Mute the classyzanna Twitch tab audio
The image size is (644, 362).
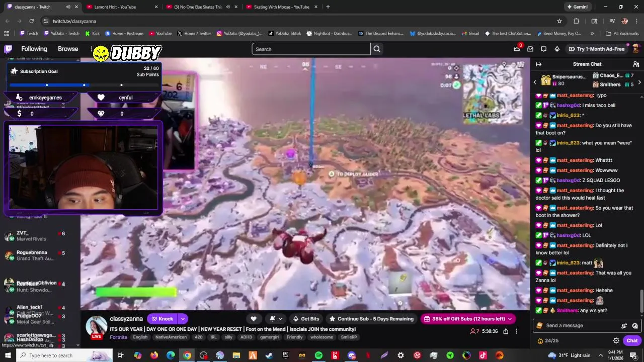pyautogui.click(x=68, y=7)
